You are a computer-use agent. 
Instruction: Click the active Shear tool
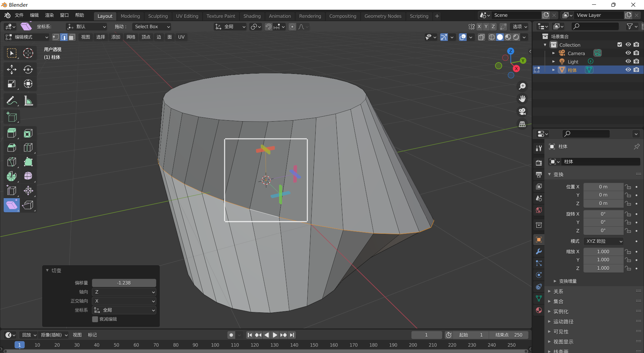pyautogui.click(x=12, y=205)
